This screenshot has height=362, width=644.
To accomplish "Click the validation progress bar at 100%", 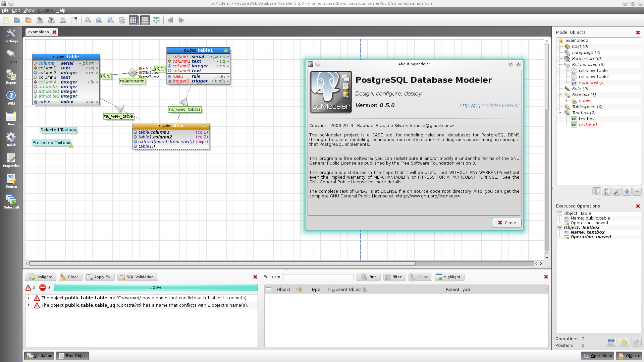I will (156, 288).
